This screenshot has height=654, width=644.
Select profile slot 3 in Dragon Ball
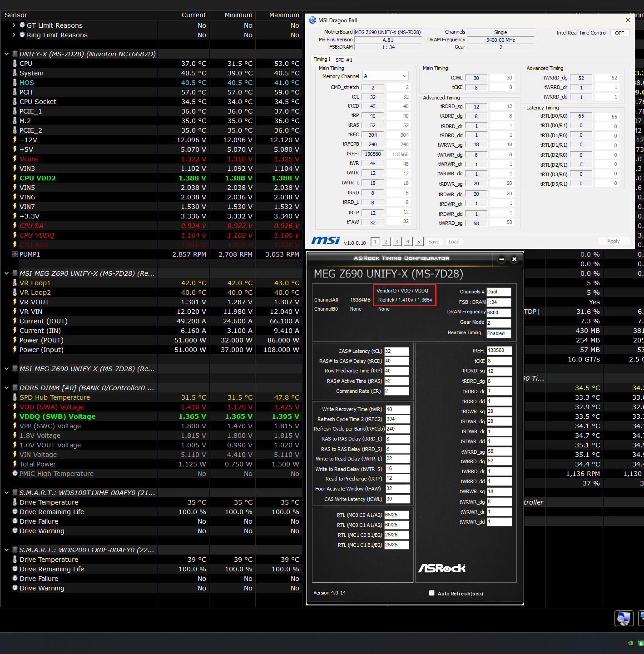[397, 242]
